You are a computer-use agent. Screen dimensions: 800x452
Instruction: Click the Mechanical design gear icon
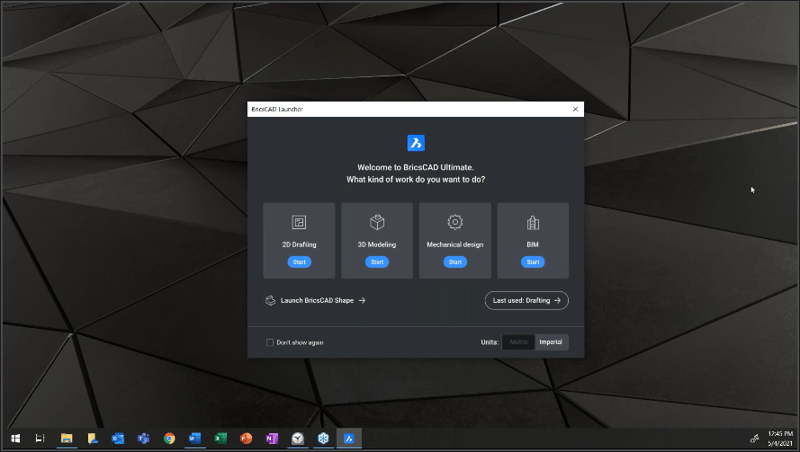click(455, 222)
